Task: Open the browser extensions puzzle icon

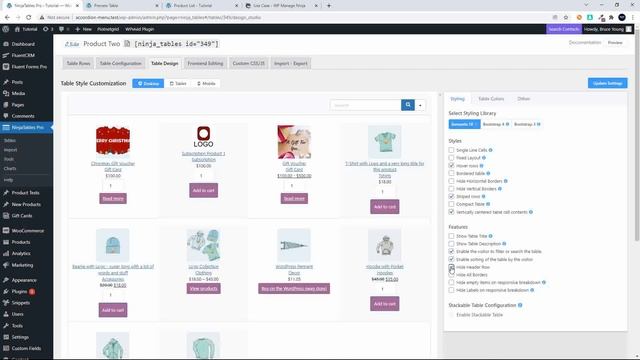Action: [611, 18]
